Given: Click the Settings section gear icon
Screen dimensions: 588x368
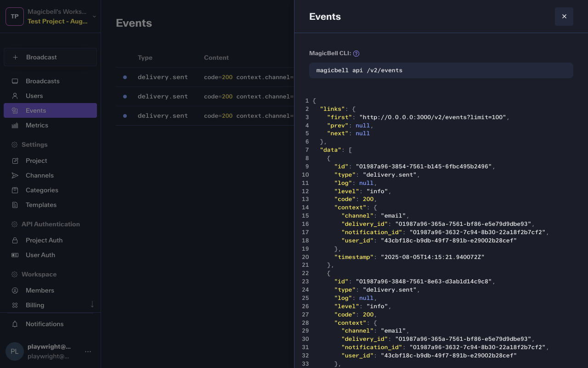Looking at the screenshot, I should 14,144.
